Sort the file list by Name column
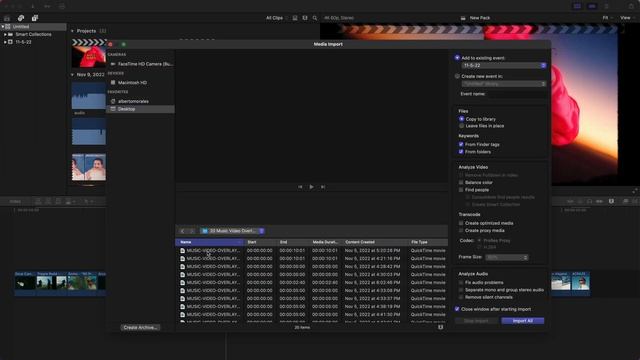 pos(210,242)
